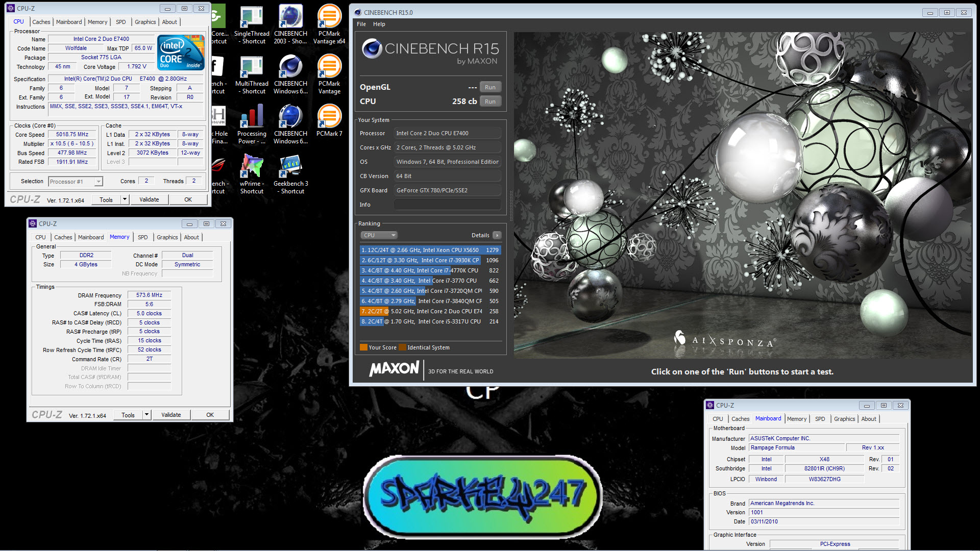Launch PCMark Vantage desktop icon
Image resolution: width=980 pixels, height=551 pixels.
[x=329, y=75]
